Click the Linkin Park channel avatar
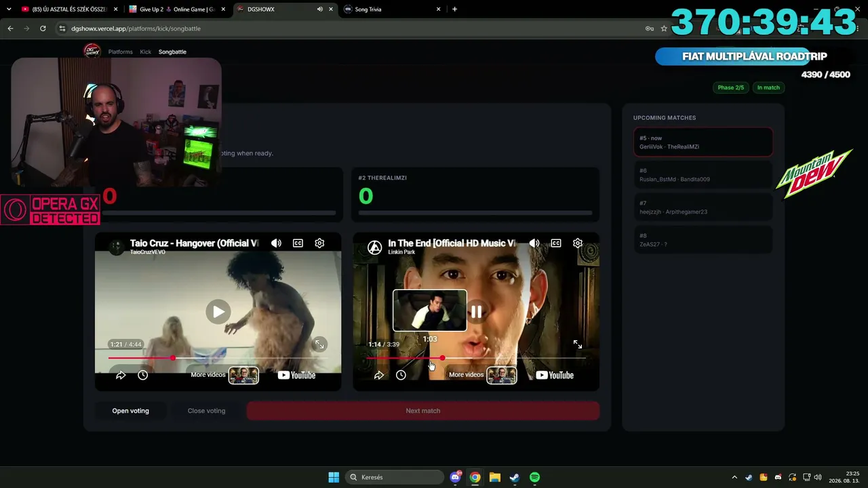868x488 pixels. coord(374,247)
